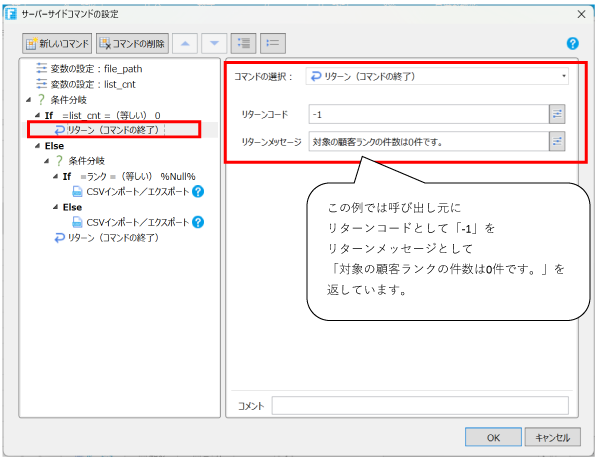The image size is (600, 462).
Task: Click the リターンコード input field
Action: (x=429, y=114)
